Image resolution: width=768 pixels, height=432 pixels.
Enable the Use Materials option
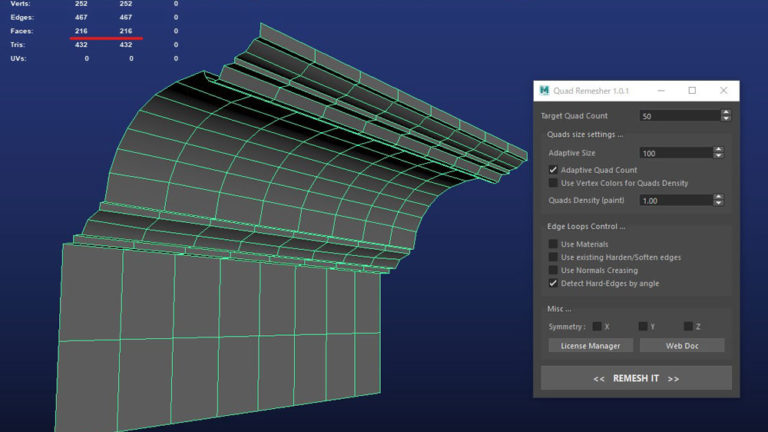553,244
